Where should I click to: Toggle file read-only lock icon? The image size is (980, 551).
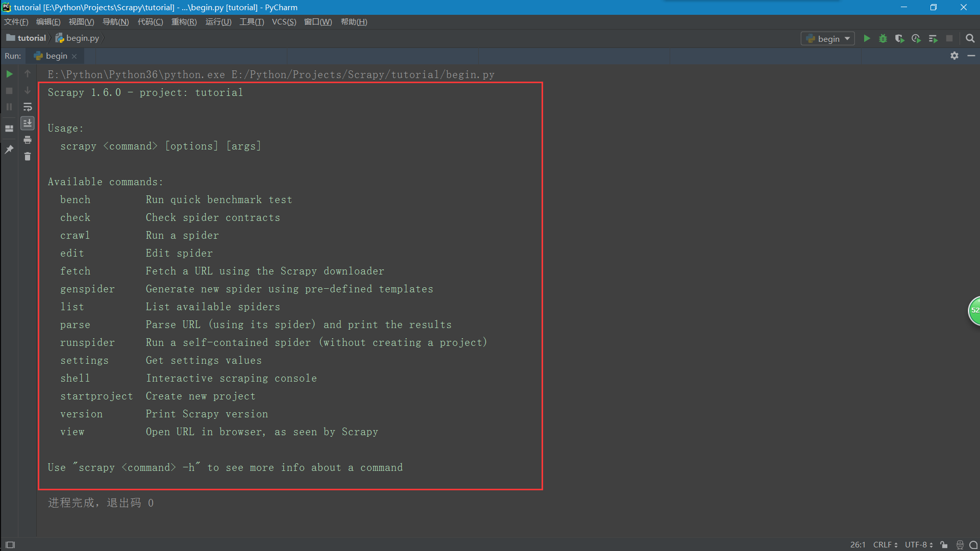(944, 544)
